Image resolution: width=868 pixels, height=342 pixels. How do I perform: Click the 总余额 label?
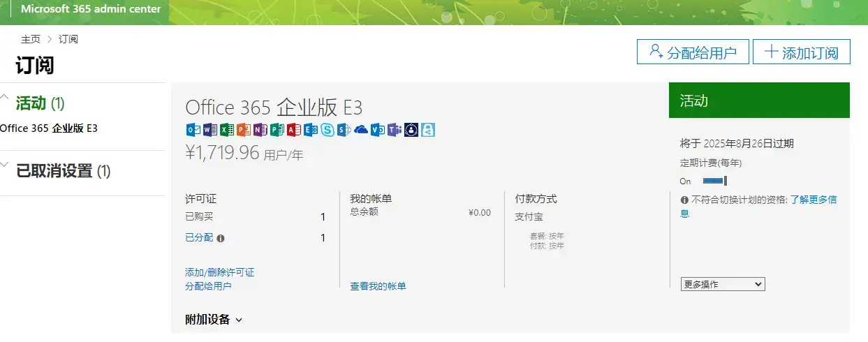[x=364, y=211]
